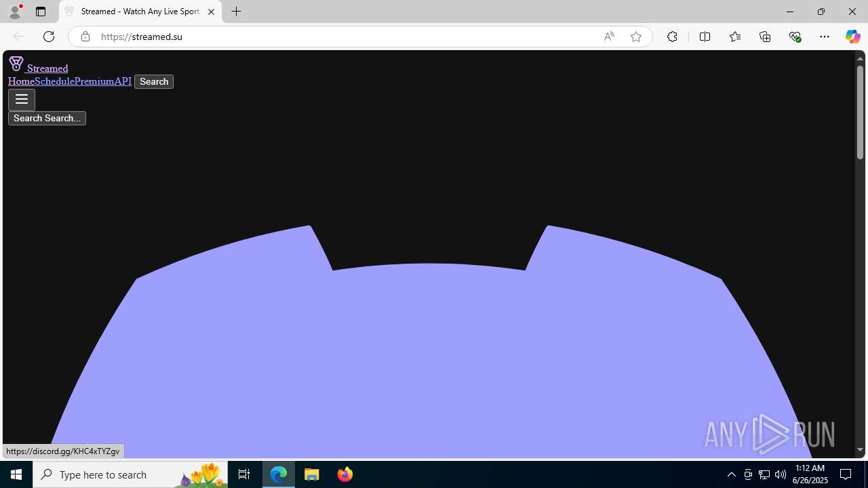Image resolution: width=868 pixels, height=488 pixels.
Task: Open Task View
Action: click(244, 474)
